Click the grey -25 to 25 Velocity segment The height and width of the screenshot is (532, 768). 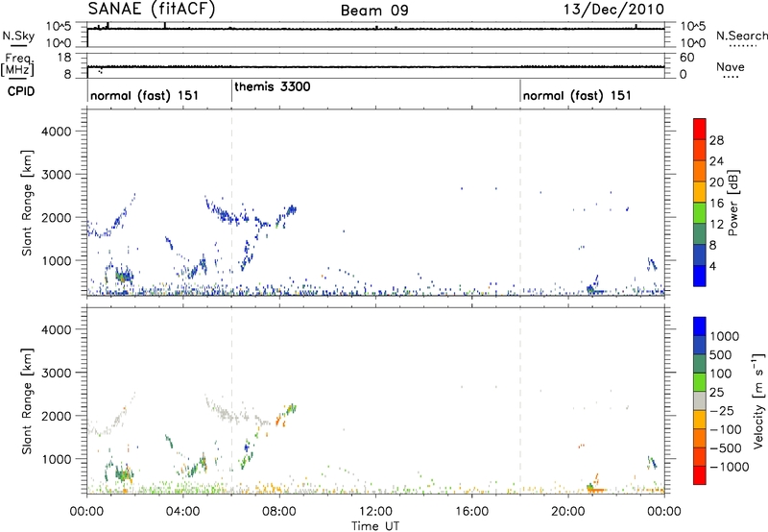point(700,400)
